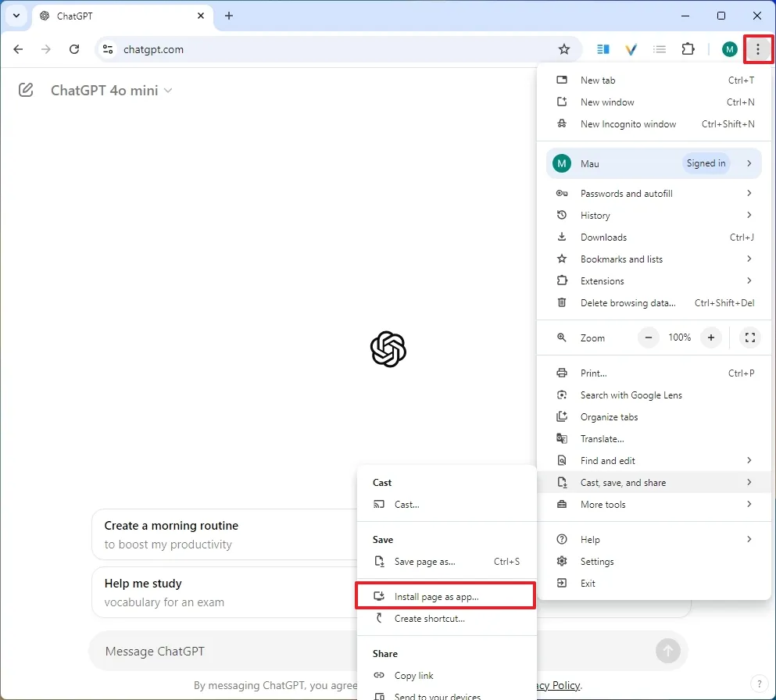This screenshot has width=776, height=700.
Task: Click the bookmark star in the address bar
Action: tap(564, 48)
